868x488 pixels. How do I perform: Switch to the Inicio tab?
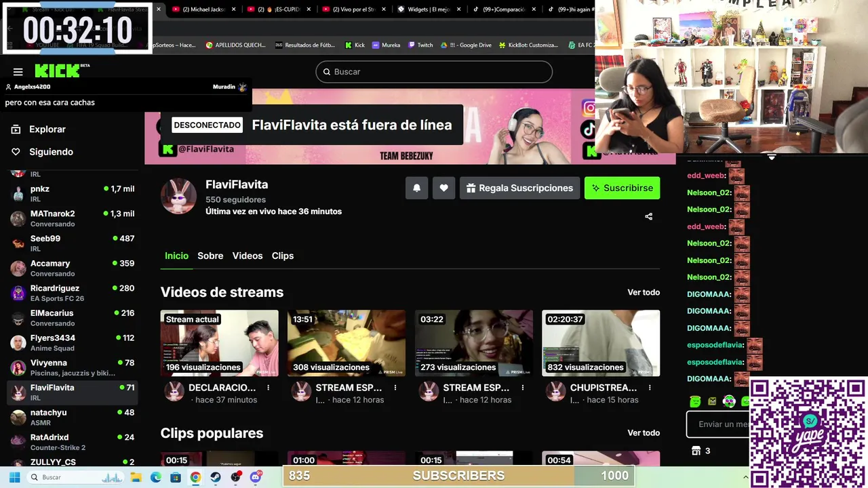click(176, 256)
